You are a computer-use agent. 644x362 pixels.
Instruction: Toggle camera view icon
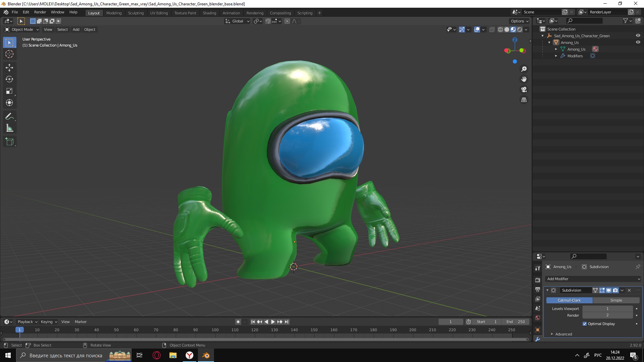(x=524, y=90)
